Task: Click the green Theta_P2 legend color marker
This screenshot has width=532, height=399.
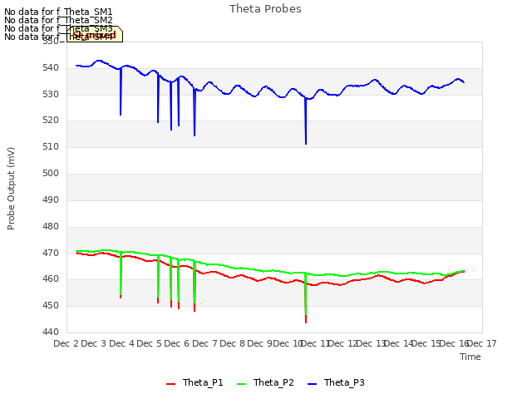Action: pos(241,384)
